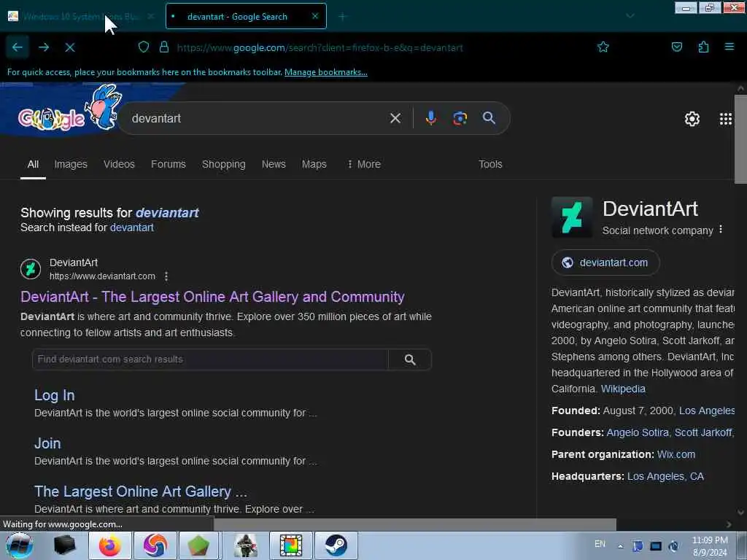
Task: Go forward using the forward arrow
Action: (44, 47)
